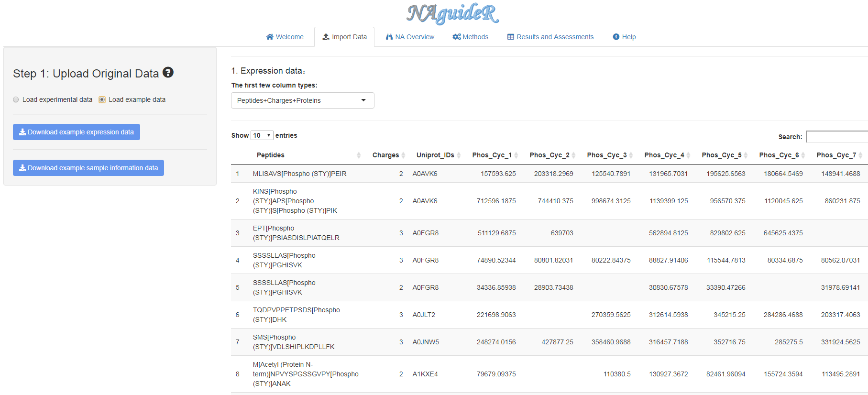Sort by Phos_Cyc_4 column arrows
The height and width of the screenshot is (395, 868).
[x=688, y=155]
